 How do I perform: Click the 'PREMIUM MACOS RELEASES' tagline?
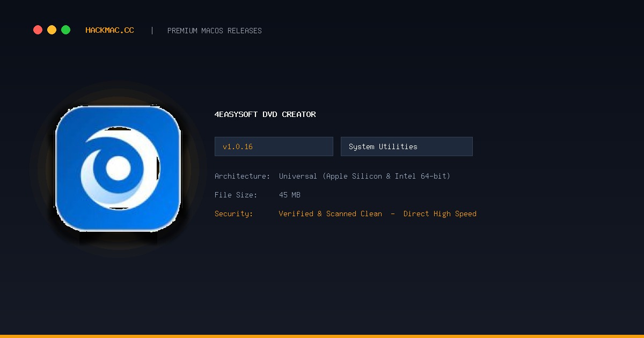(215, 31)
